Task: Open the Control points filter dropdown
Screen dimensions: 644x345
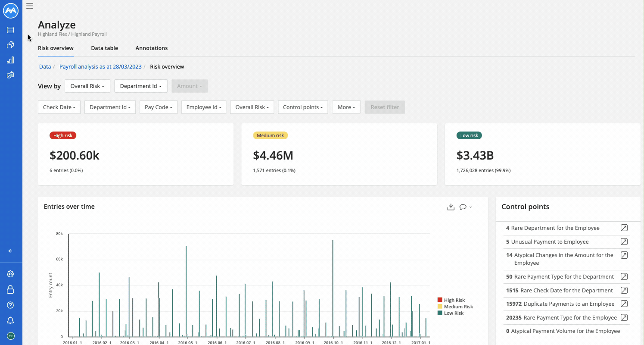Action: [303, 107]
